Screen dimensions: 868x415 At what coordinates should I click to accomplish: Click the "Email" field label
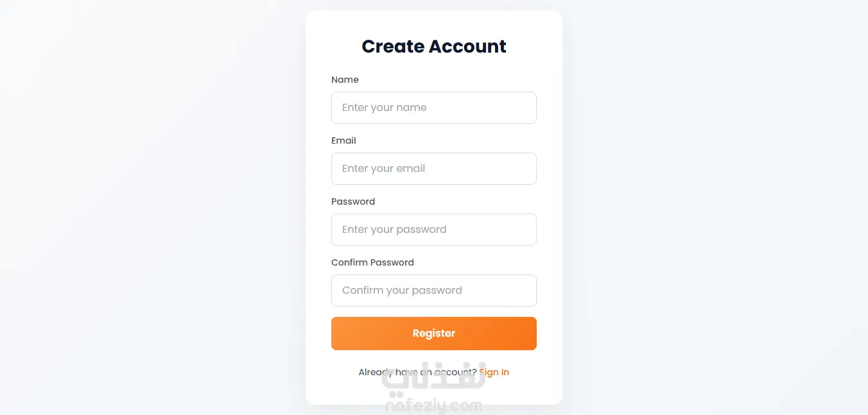tap(343, 140)
